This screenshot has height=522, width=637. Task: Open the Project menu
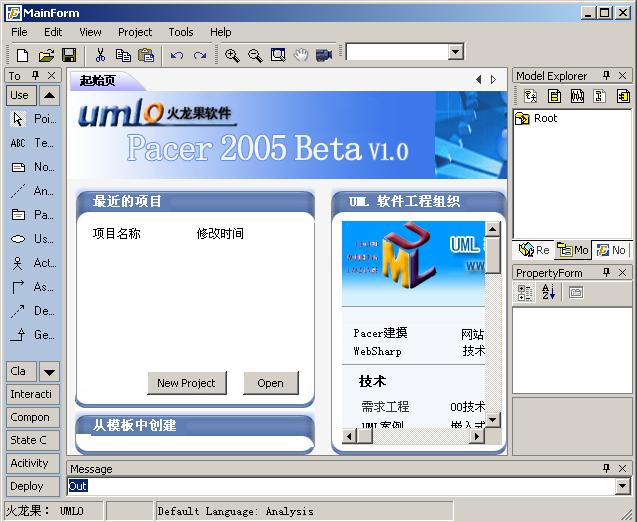[x=135, y=32]
